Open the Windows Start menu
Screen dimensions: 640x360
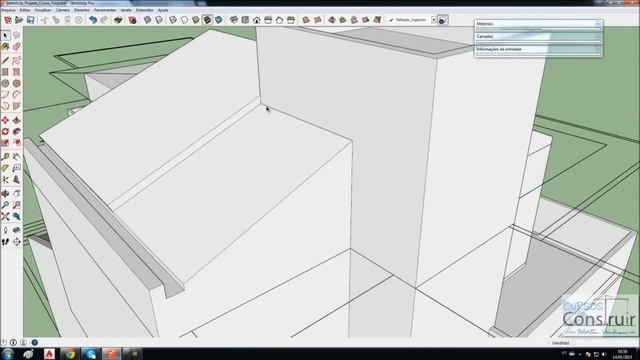pyautogui.click(x=8, y=353)
